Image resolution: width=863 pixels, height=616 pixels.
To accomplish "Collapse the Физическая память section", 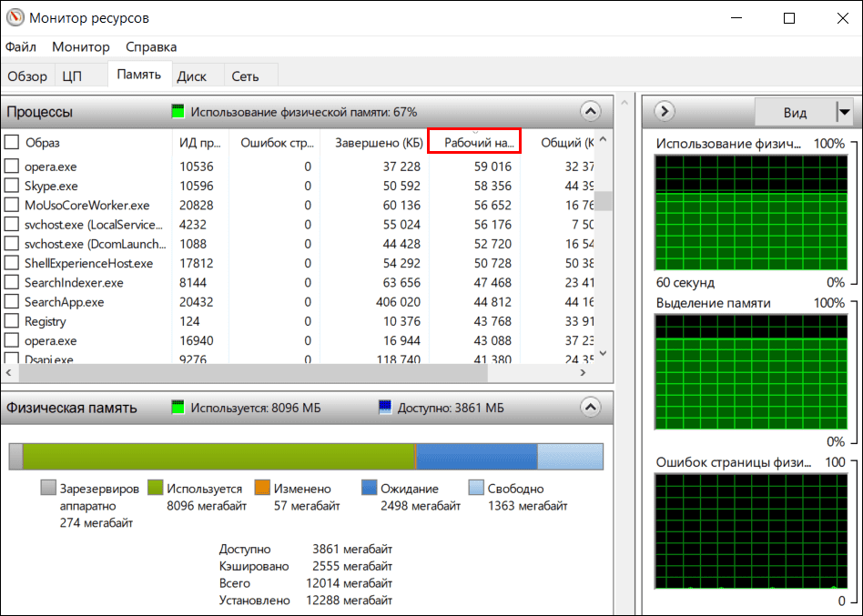I will [x=590, y=408].
